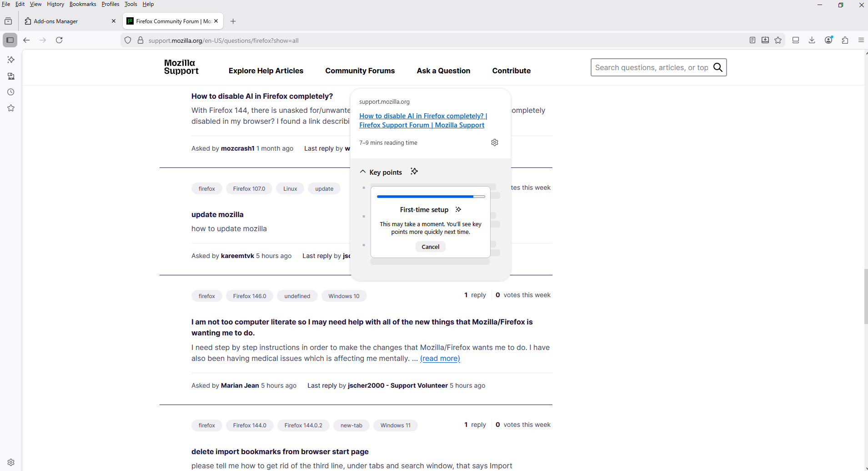Go back one page
The height and width of the screenshot is (471, 868).
tap(26, 40)
